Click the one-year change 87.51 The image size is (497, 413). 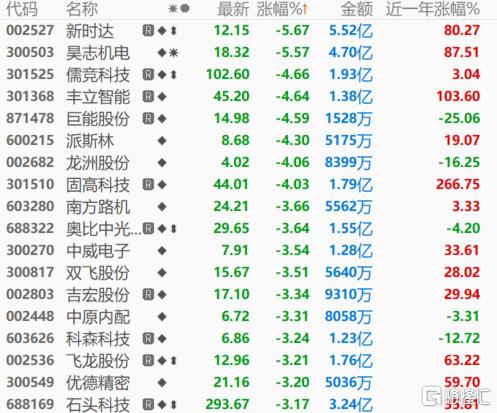coord(462,53)
